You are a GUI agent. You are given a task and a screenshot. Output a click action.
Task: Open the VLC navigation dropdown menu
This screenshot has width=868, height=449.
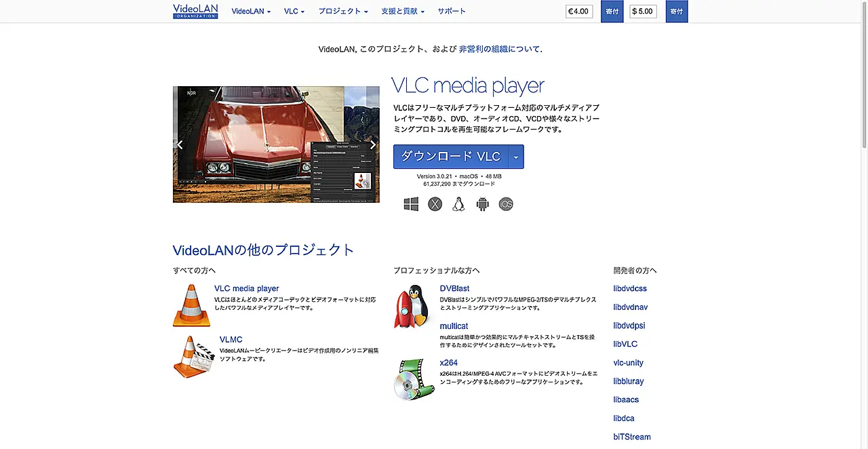coord(294,12)
